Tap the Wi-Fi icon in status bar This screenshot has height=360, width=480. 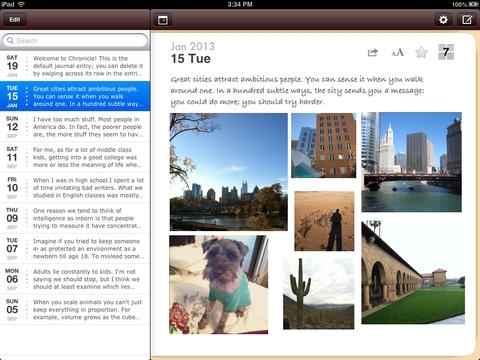click(x=21, y=4)
